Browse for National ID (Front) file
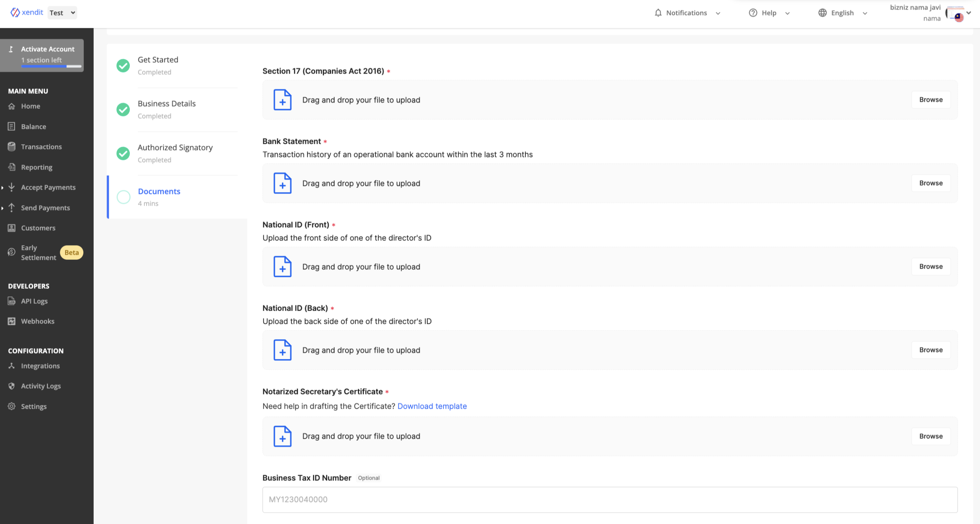 click(x=931, y=267)
